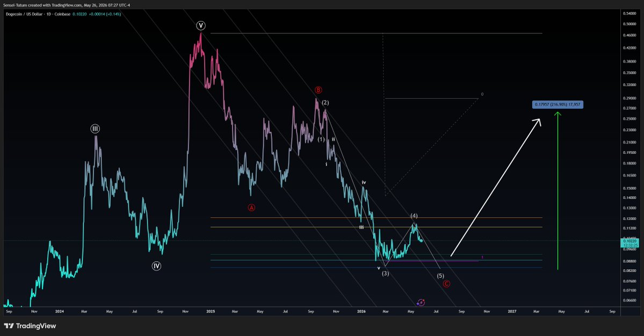Click the 0.54000 price axis label
Viewport: 644px width, 336px height.
[629, 13]
